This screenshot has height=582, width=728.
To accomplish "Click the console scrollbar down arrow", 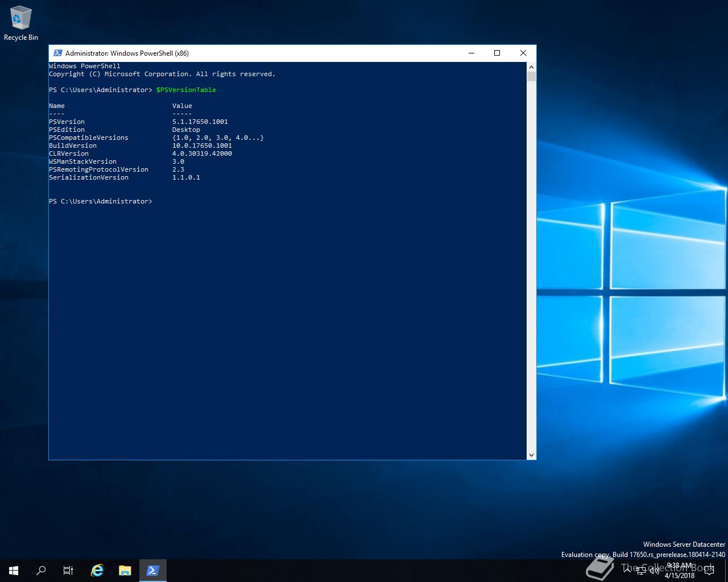I will point(531,455).
